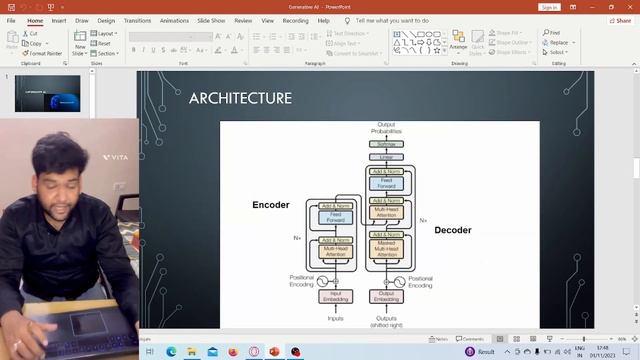This screenshot has height=360, width=640.
Task: Toggle underline formatting
Action: click(x=153, y=50)
